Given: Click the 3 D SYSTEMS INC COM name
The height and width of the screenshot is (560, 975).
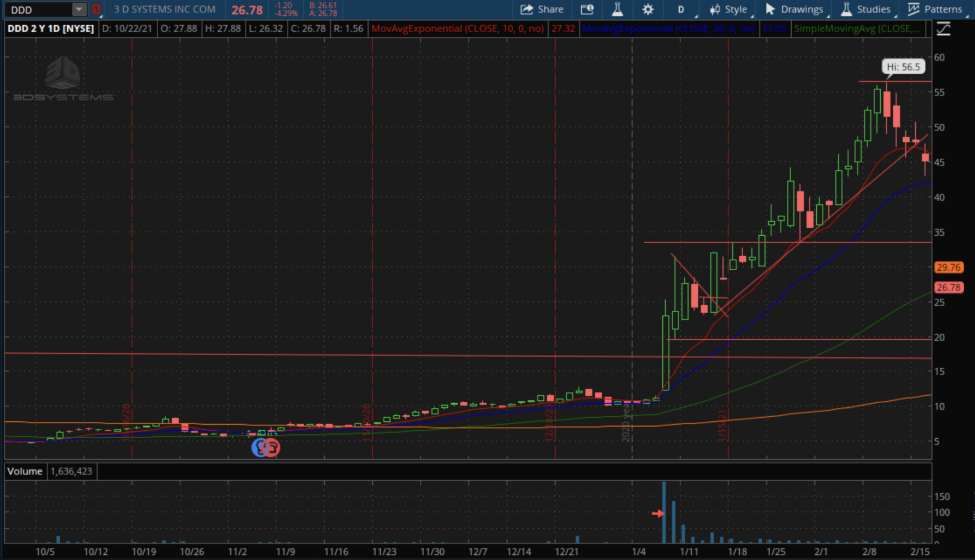Looking at the screenshot, I should [x=164, y=9].
